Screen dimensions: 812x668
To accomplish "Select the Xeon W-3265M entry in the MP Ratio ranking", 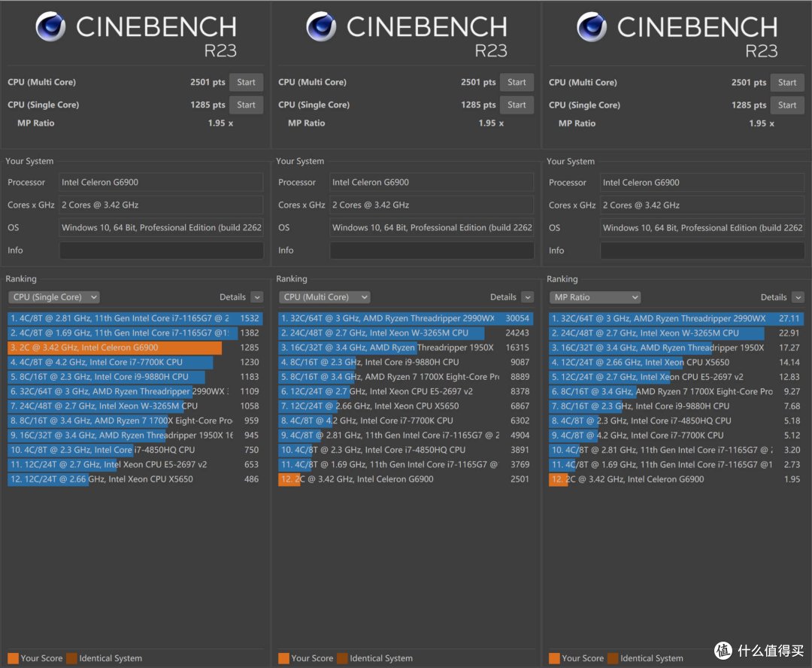I will [676, 333].
